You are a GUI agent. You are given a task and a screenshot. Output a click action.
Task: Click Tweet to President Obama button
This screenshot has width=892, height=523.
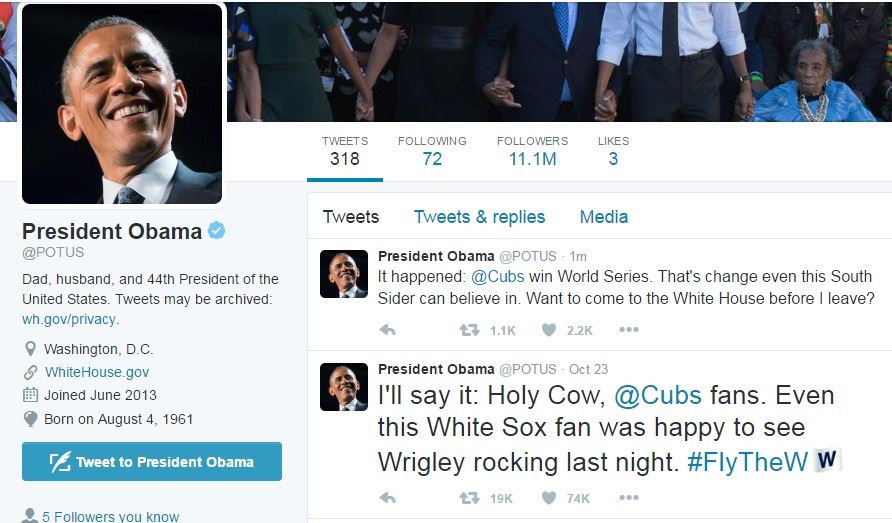[x=152, y=462]
